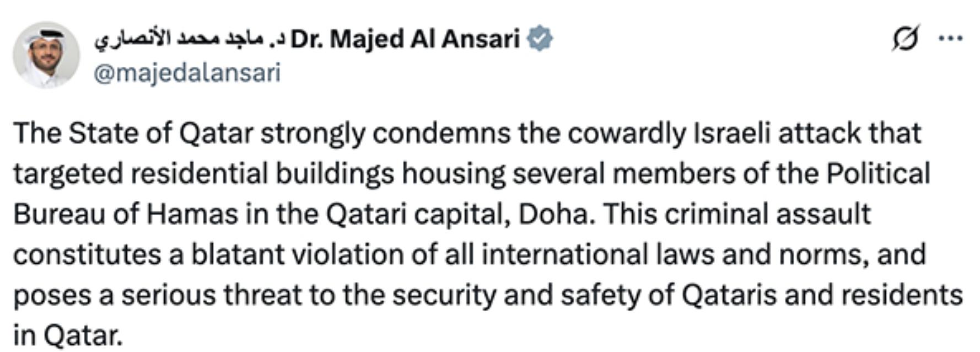Click the final line 'in Qatar.'
The width and height of the screenshot is (980, 352).
pos(68,335)
